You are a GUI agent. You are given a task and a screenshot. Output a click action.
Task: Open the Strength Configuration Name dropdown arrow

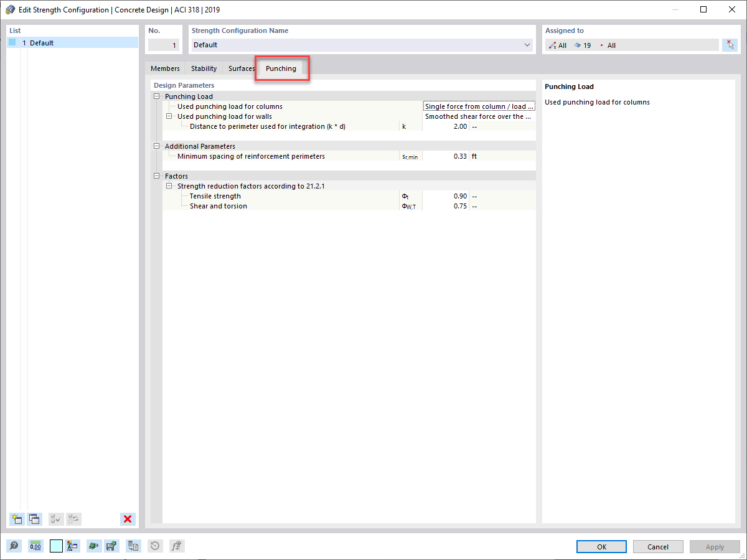click(x=527, y=45)
